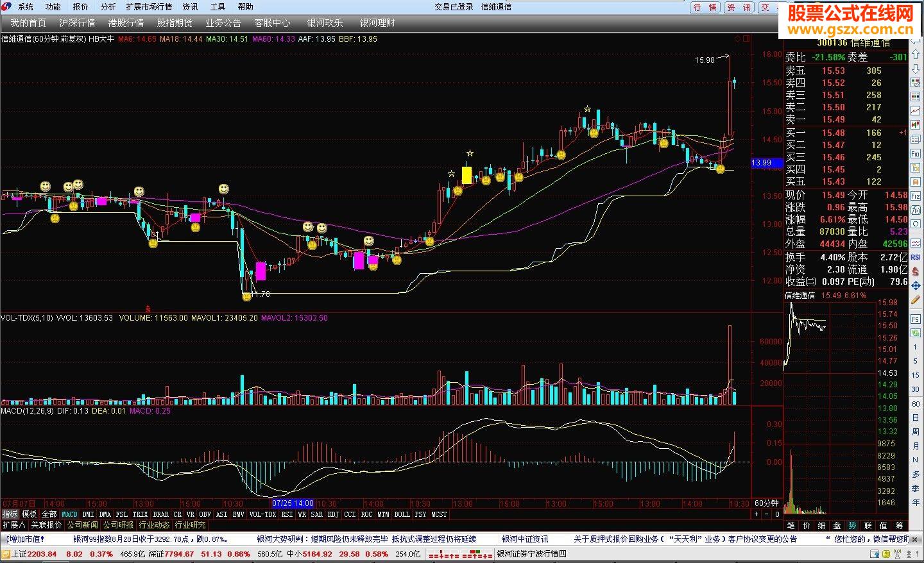The height and width of the screenshot is (563, 924).
Task: Open the 价 tab under mini chart
Action: (807, 525)
